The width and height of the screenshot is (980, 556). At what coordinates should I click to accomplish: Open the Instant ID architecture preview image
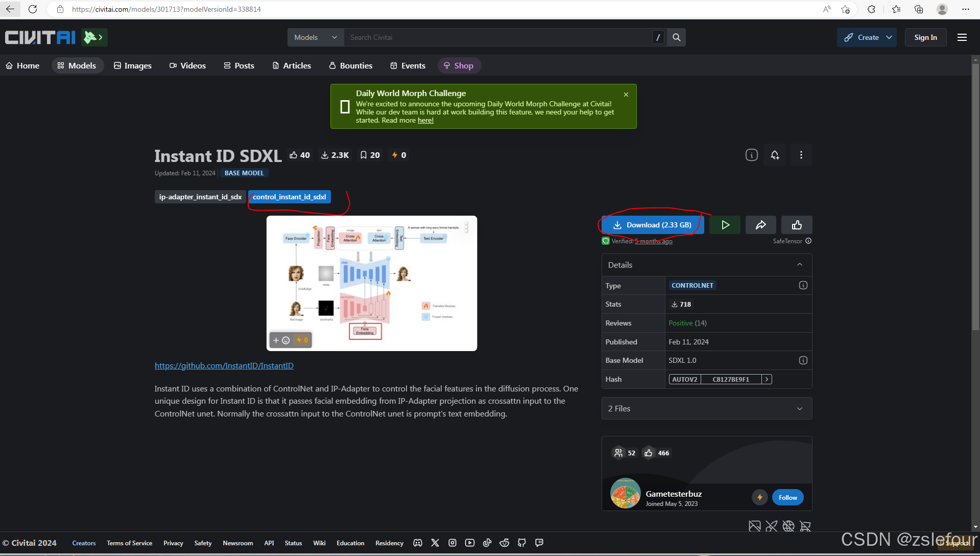pos(372,283)
